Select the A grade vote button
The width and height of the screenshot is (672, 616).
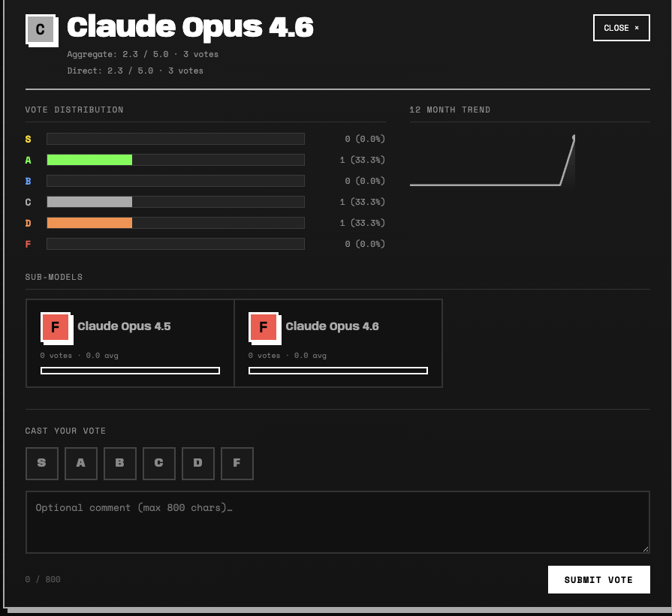click(81, 463)
